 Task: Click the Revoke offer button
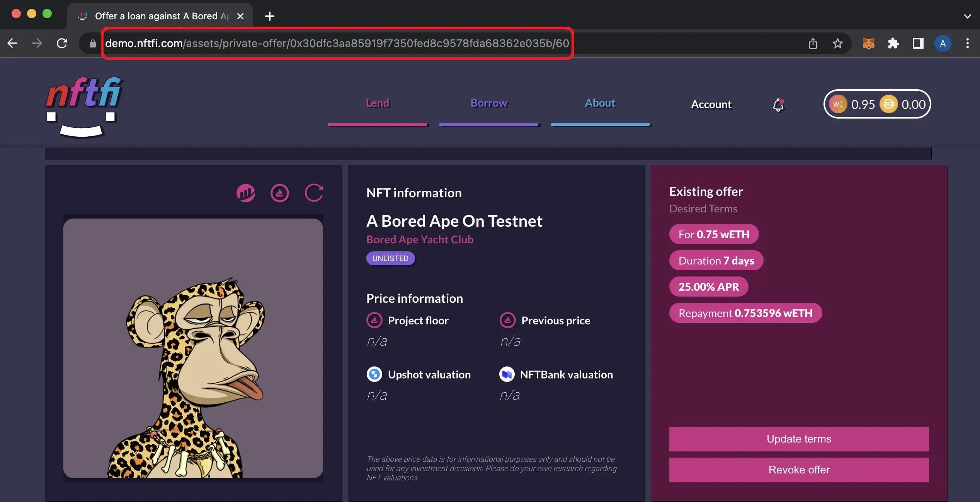point(799,470)
